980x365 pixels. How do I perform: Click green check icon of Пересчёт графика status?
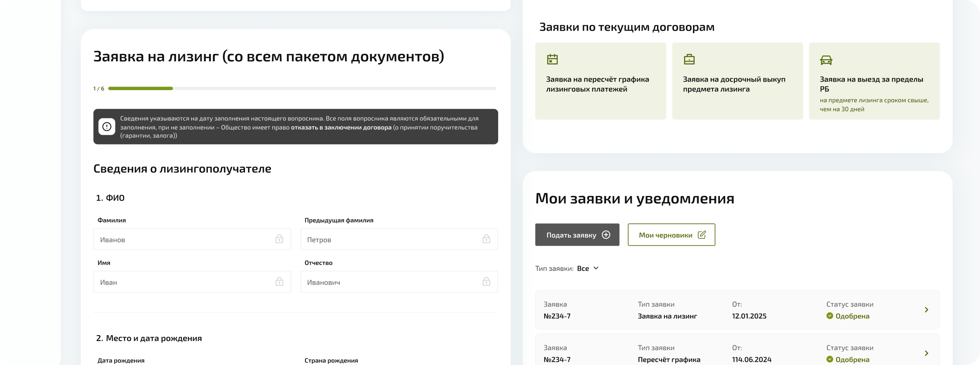[x=830, y=359]
